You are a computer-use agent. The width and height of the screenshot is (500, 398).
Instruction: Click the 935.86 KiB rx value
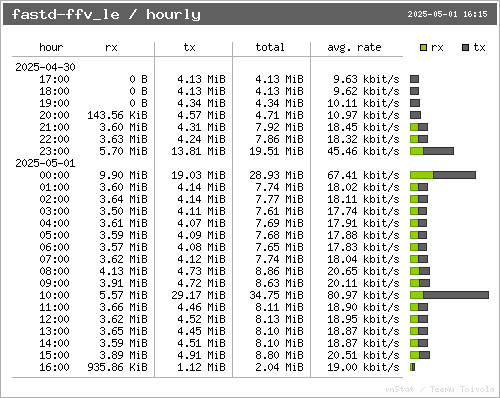[117, 367]
